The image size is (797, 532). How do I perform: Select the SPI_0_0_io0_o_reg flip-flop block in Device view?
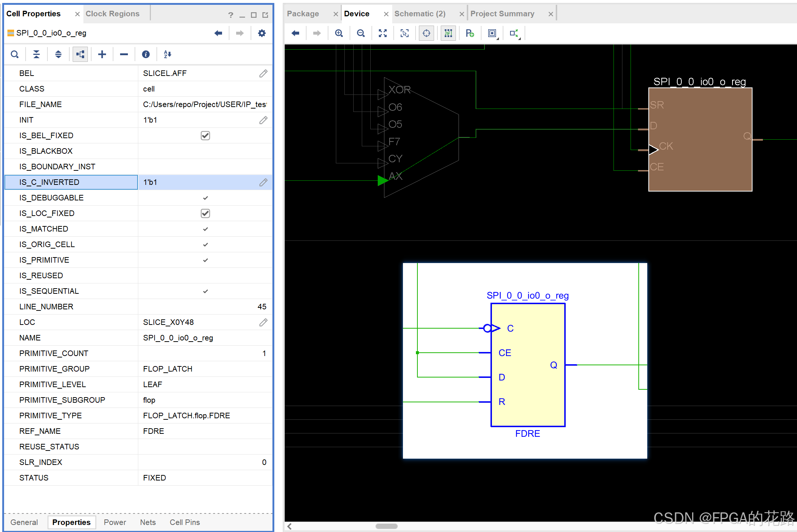(x=700, y=139)
